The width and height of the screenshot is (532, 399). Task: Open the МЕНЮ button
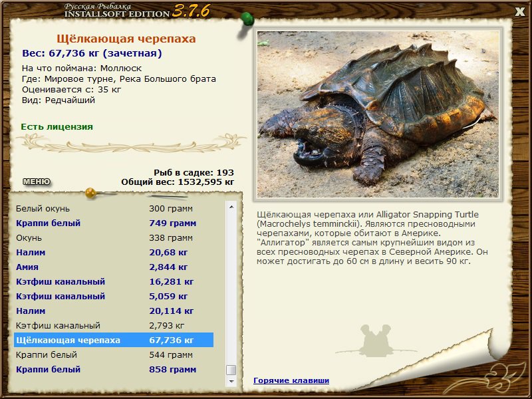(x=37, y=182)
